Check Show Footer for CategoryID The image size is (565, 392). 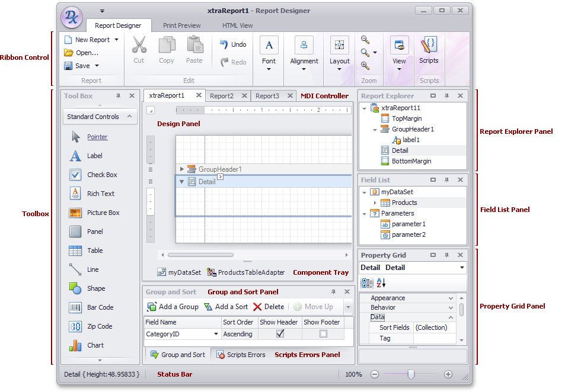tap(323, 334)
